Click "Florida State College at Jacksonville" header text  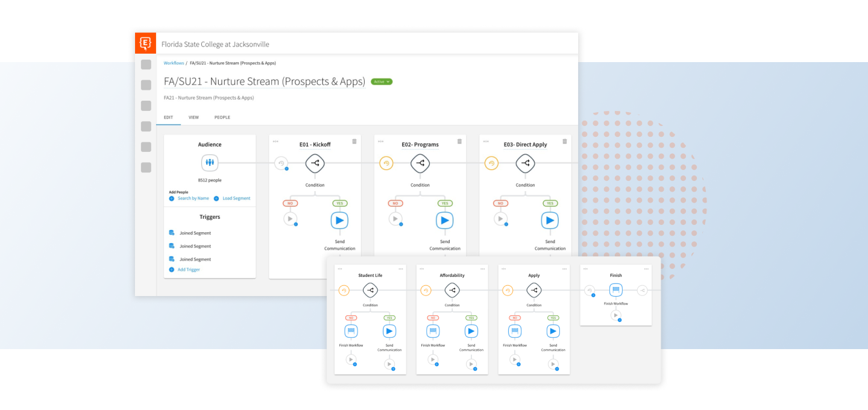[215, 44]
